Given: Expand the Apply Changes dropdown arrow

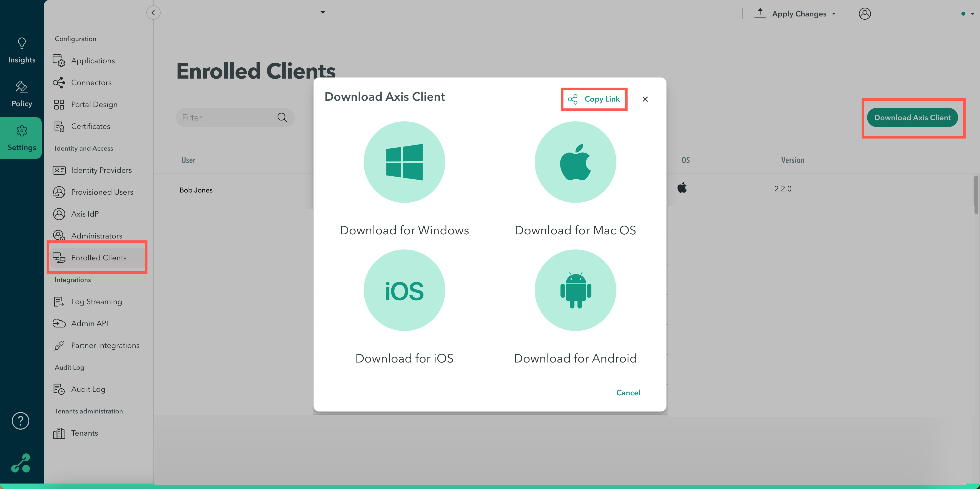Looking at the screenshot, I should [834, 14].
